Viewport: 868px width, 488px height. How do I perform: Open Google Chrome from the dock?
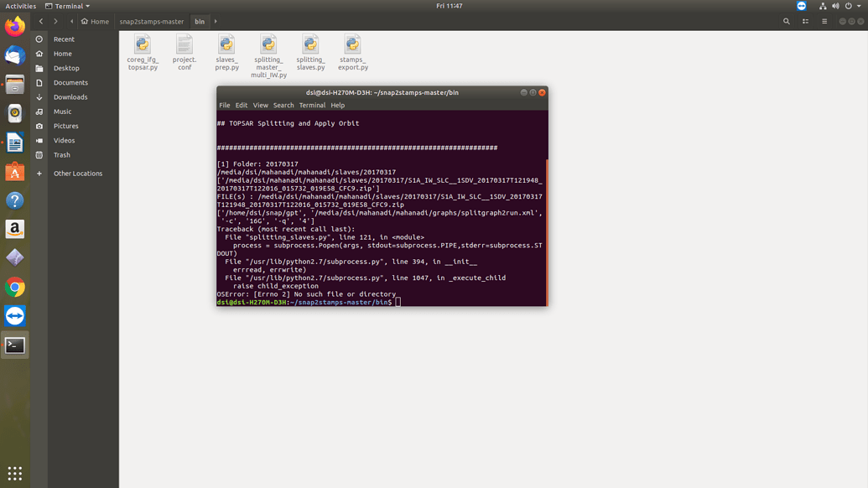point(14,288)
